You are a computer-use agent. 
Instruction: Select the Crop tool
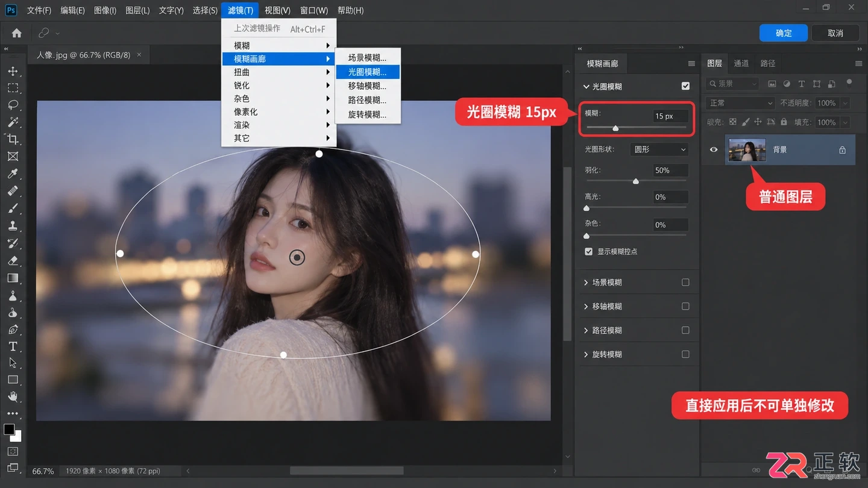pyautogui.click(x=13, y=139)
